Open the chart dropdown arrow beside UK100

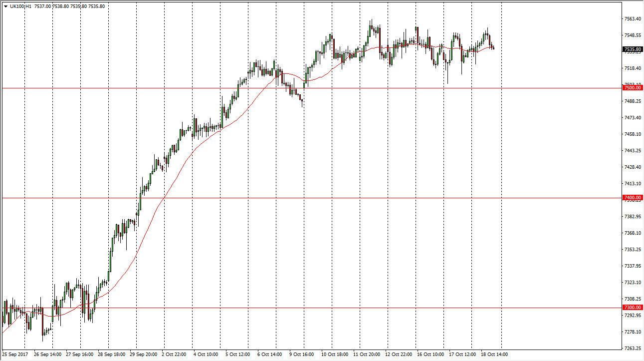point(5,6)
